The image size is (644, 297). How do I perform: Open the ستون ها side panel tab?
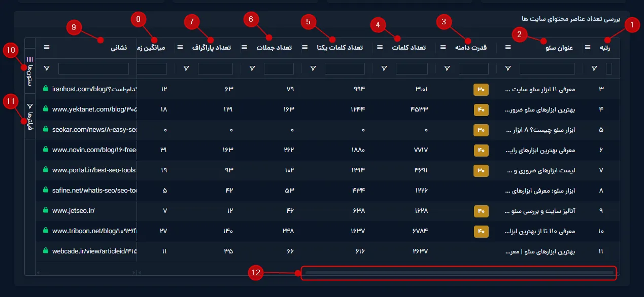[29, 71]
